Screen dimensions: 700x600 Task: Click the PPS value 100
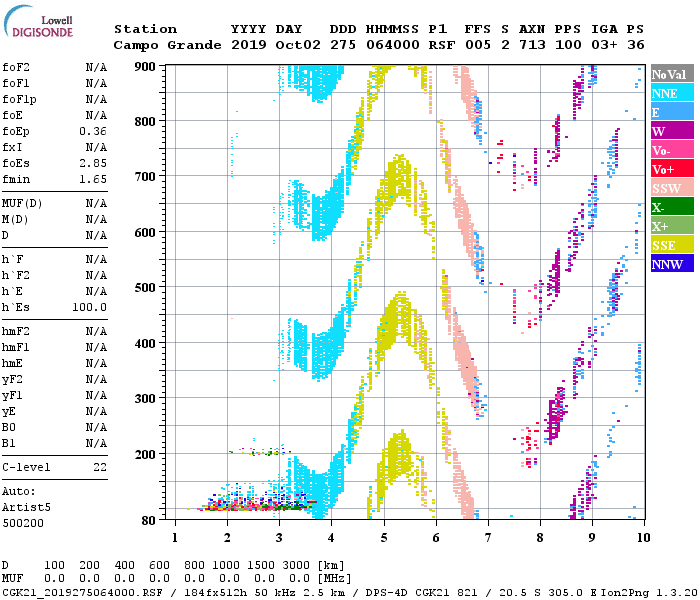coord(568,45)
